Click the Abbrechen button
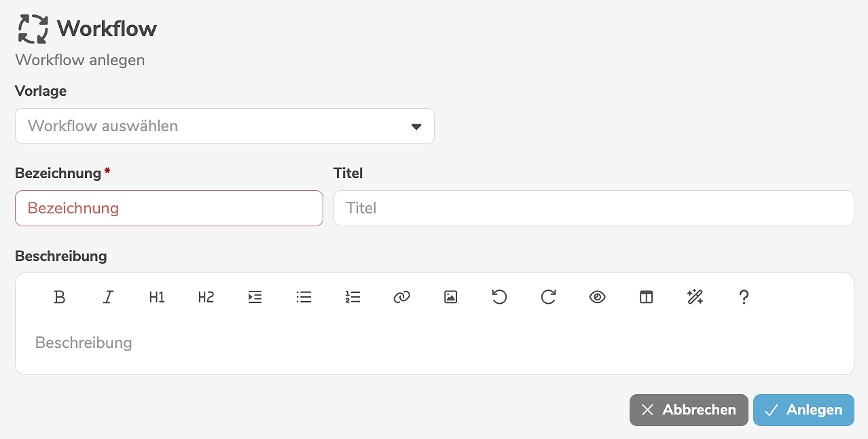 pos(689,410)
